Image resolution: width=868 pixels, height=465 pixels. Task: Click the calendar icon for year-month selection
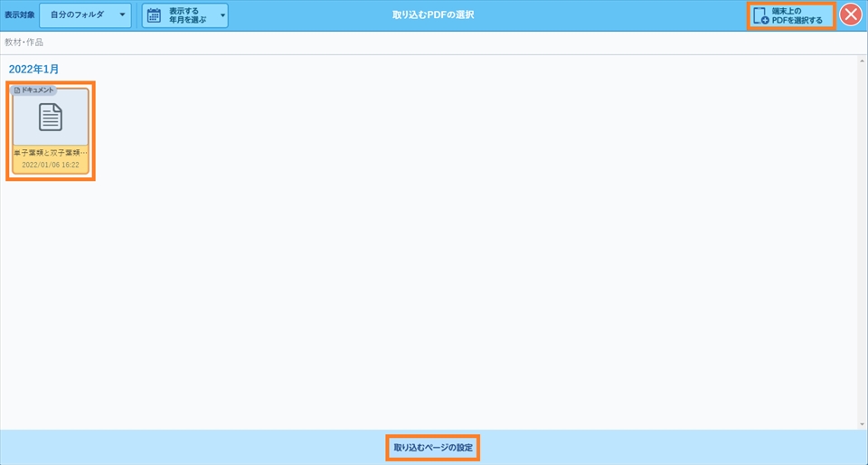(x=155, y=15)
